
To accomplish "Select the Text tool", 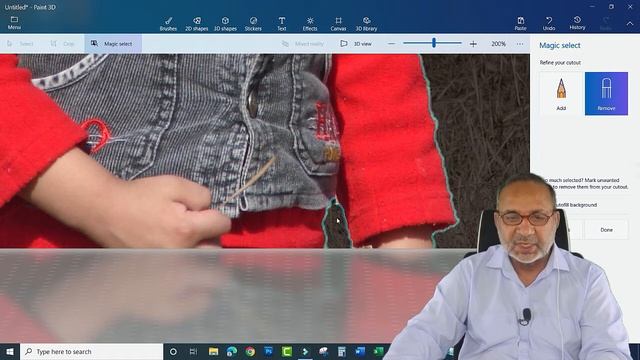I will click(282, 24).
